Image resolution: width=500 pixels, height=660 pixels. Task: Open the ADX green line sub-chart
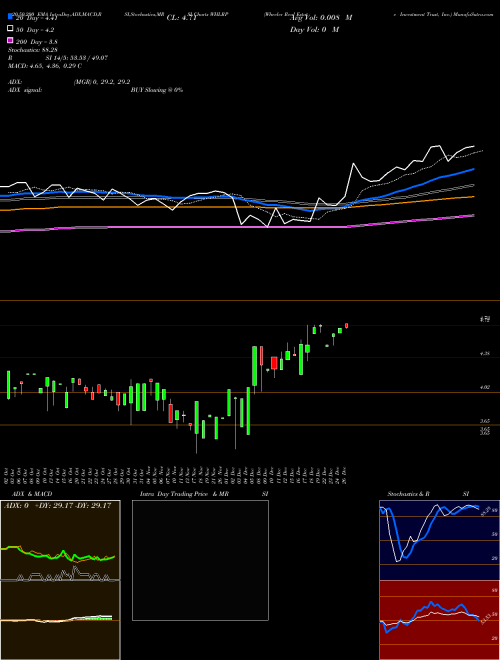(x=60, y=540)
